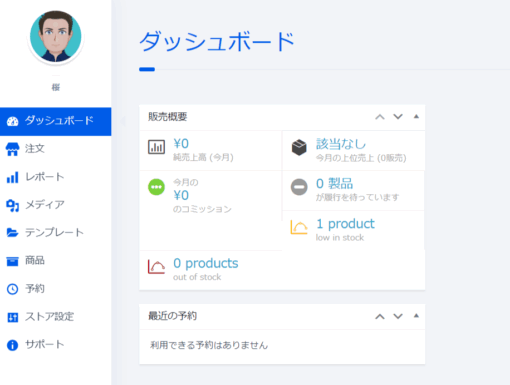Click the 販売概要 panel title

(168, 117)
